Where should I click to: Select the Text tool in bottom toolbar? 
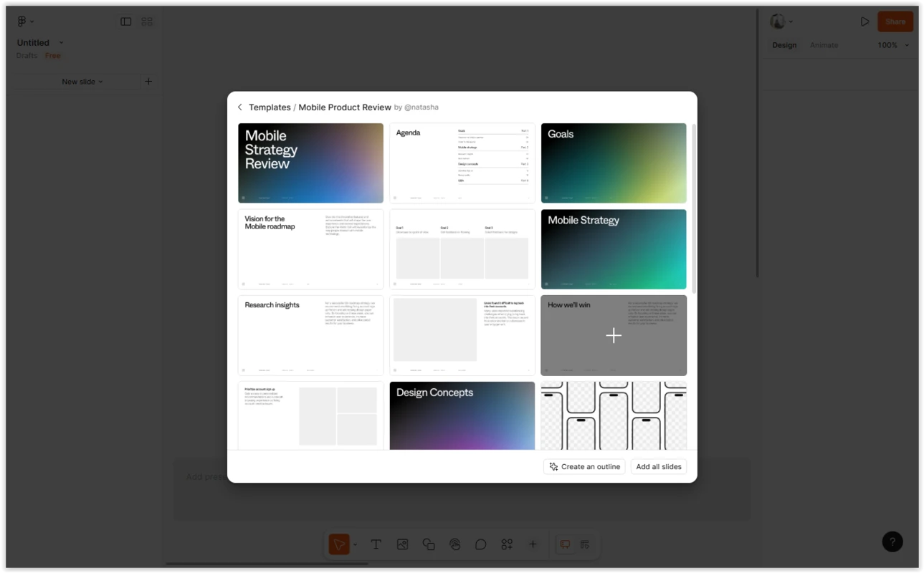click(376, 544)
